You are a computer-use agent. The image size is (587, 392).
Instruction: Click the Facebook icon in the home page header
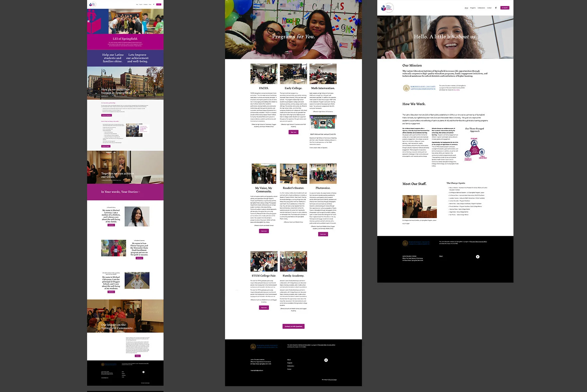pyautogui.click(x=154, y=4)
